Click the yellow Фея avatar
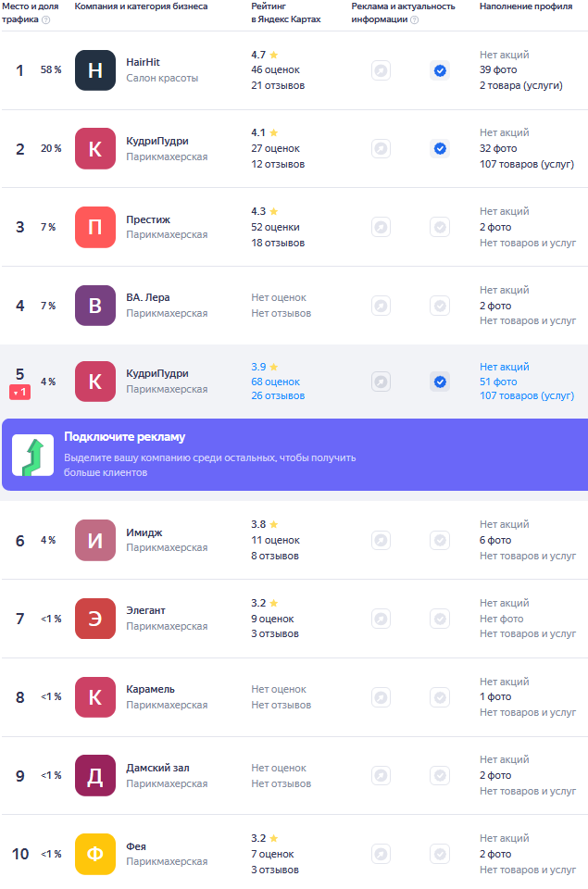Screen dimensions: 588x889 (x=95, y=854)
